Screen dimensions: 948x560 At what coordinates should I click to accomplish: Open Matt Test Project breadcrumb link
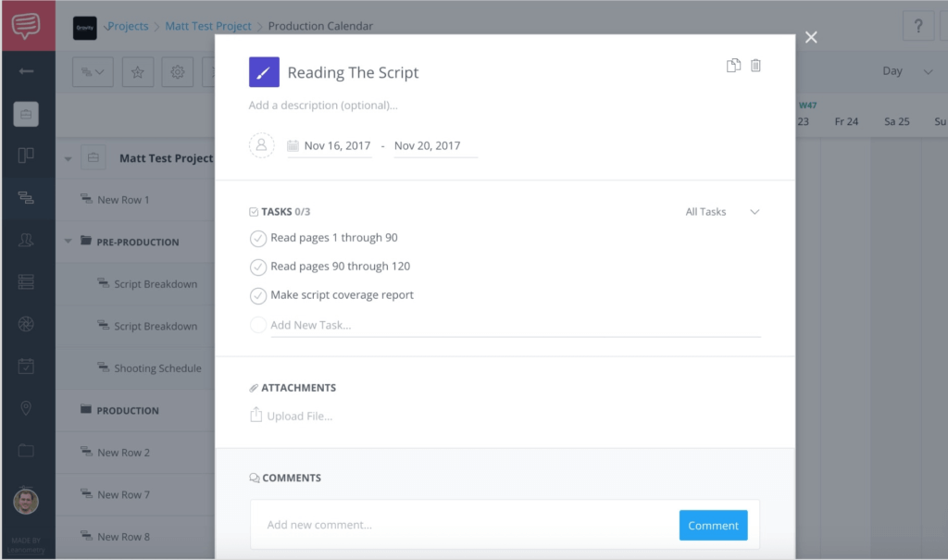tap(207, 26)
